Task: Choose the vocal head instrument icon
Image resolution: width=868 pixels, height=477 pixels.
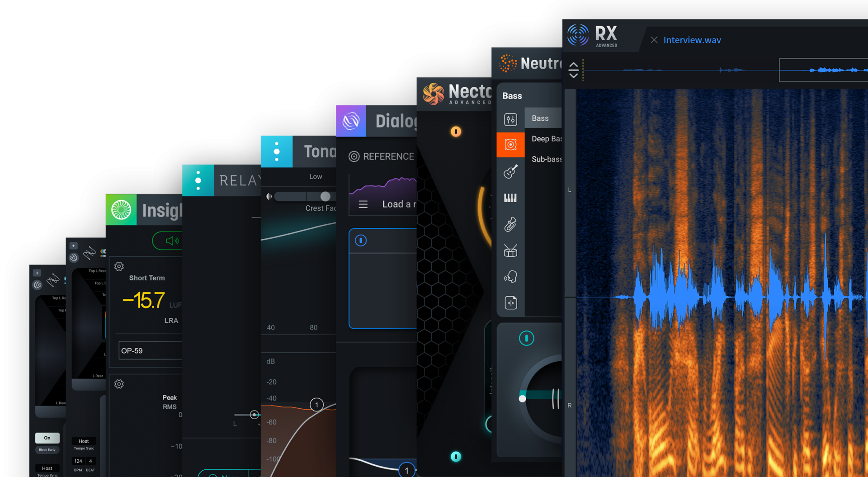Action: point(510,276)
